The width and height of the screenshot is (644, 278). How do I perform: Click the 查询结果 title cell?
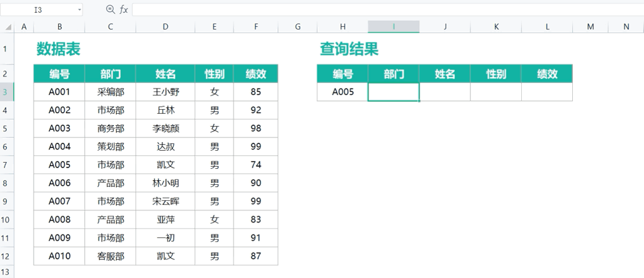click(349, 49)
